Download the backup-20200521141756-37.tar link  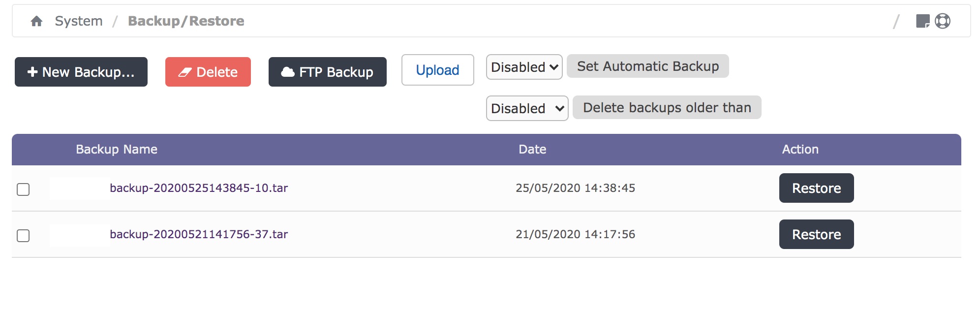point(199,234)
